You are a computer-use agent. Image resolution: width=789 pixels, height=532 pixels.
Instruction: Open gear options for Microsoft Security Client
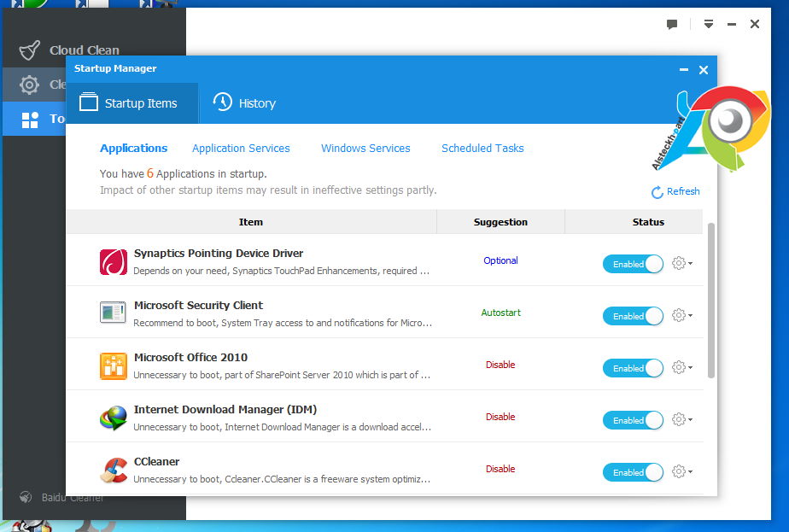tap(681, 315)
